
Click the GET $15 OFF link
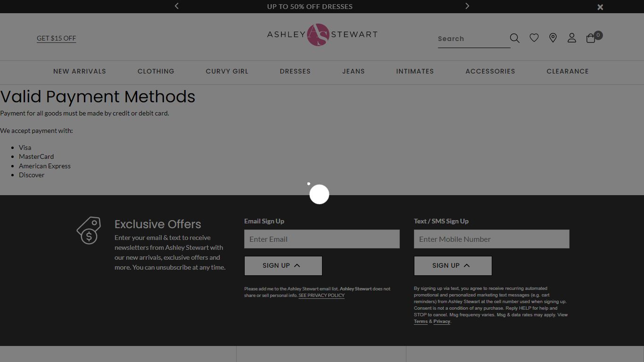point(56,38)
